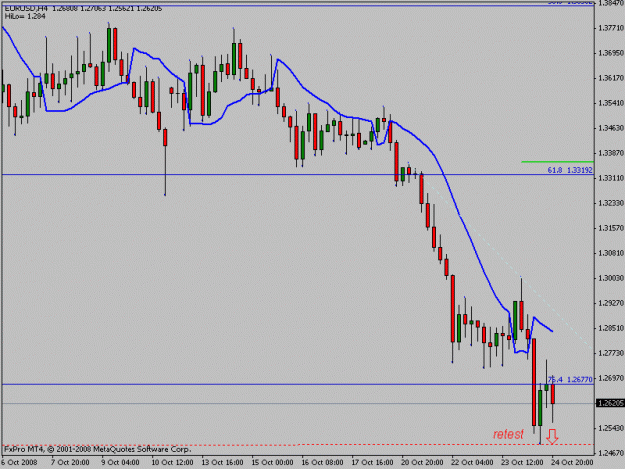
Task: Click the 15 Oct 00:00 time label
Action: coord(272,463)
